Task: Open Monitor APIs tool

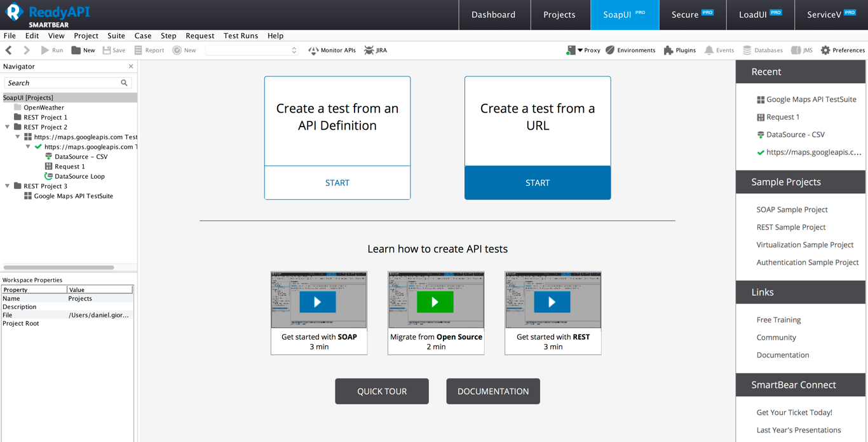Action: tap(332, 50)
